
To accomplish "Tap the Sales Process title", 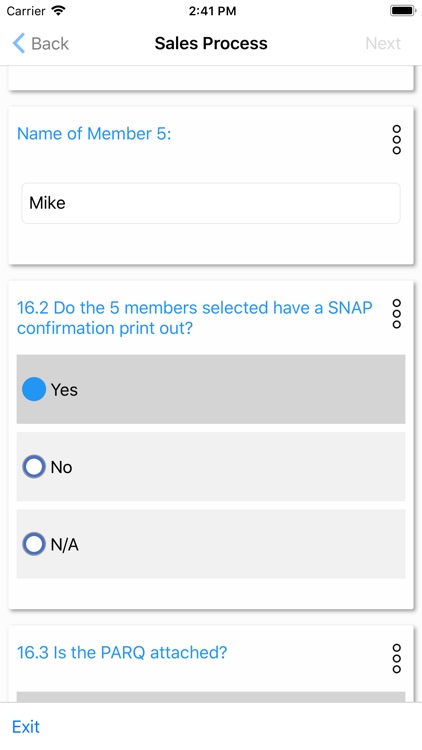I will (x=211, y=44).
